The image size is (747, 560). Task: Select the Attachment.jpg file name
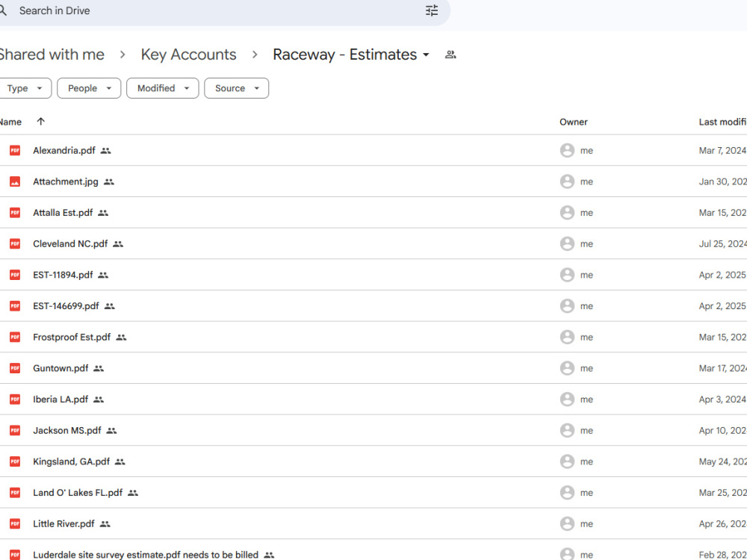(65, 181)
